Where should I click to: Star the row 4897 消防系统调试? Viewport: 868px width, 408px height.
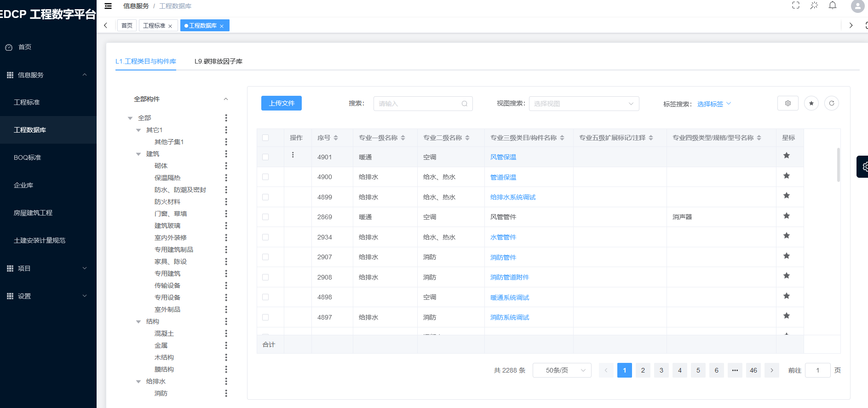click(x=787, y=316)
